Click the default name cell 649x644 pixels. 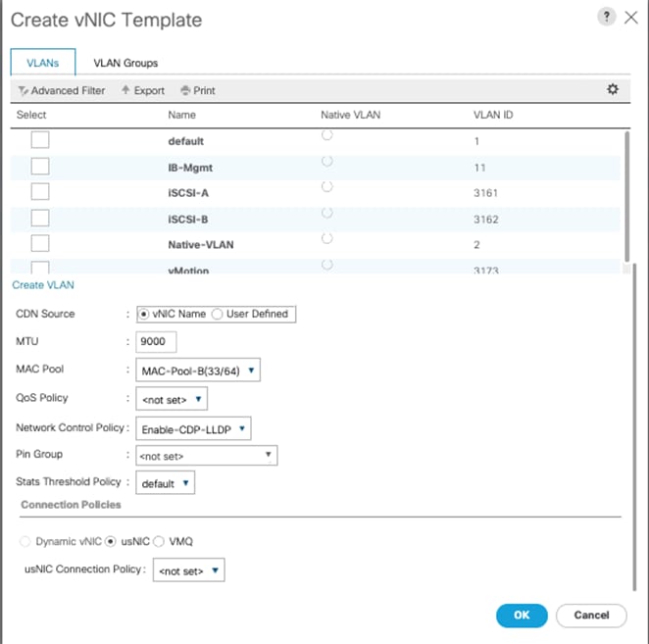click(186, 141)
